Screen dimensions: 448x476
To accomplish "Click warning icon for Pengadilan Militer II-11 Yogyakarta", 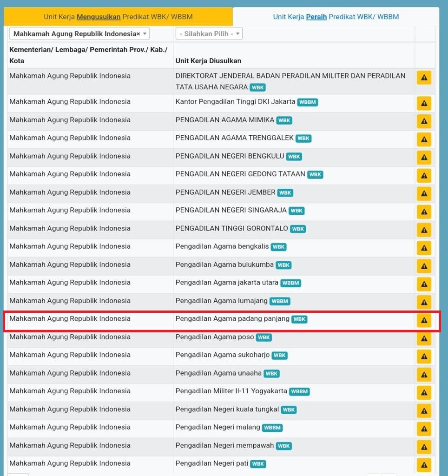I will [x=424, y=392].
